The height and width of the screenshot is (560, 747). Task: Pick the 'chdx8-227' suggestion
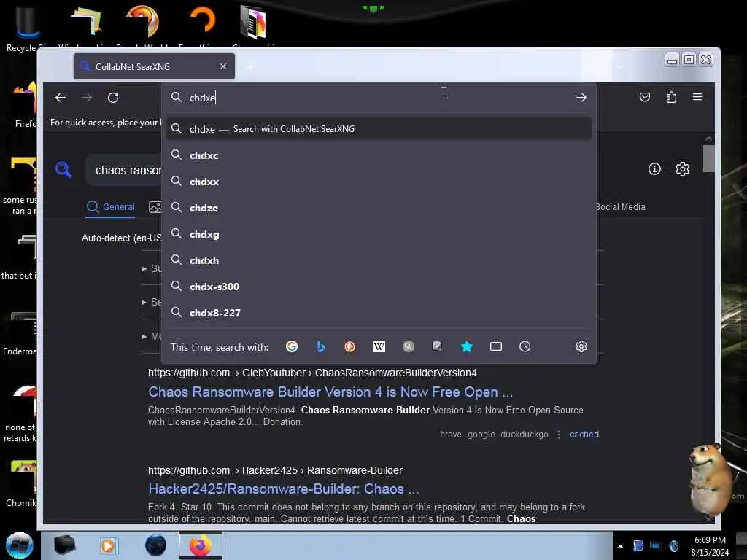(379, 312)
